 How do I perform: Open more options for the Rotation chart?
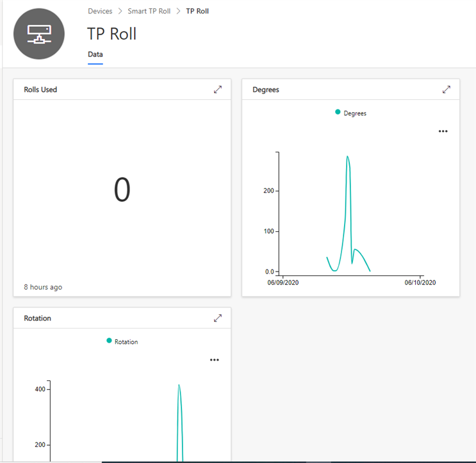(x=215, y=360)
